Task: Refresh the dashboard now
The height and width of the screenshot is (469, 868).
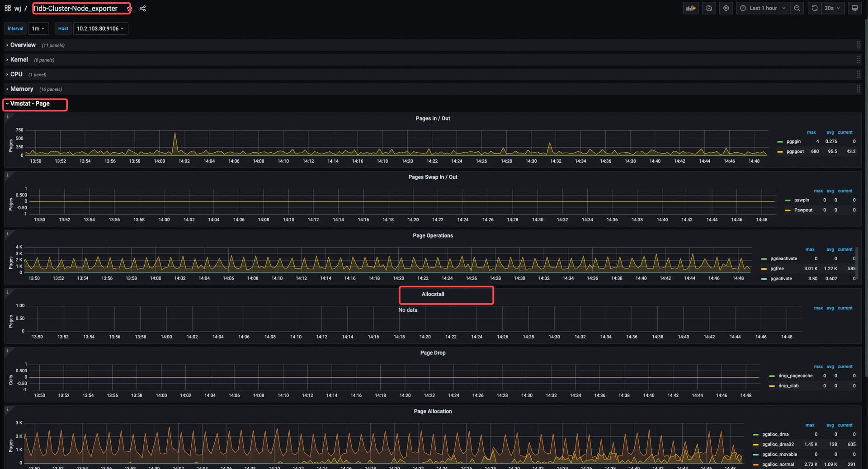Action: click(815, 8)
